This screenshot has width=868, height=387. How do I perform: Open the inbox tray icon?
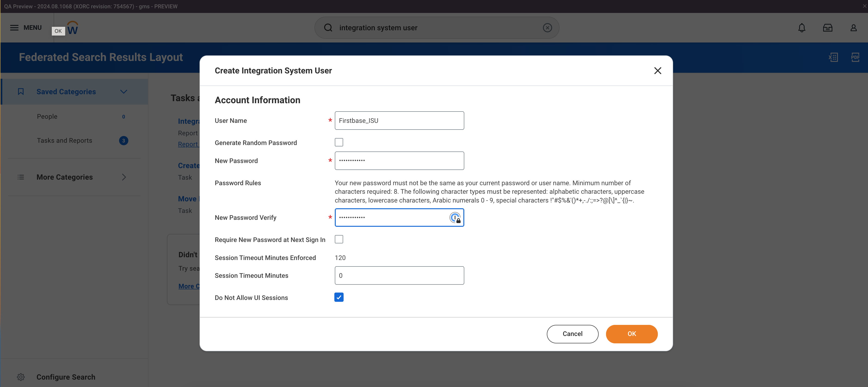coord(828,28)
